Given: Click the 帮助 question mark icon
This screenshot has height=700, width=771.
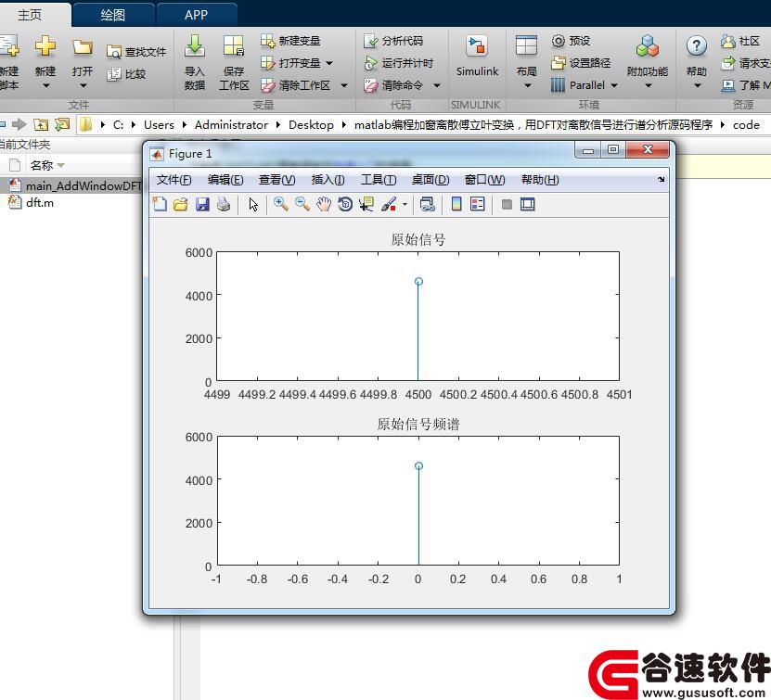Looking at the screenshot, I should 696,46.
